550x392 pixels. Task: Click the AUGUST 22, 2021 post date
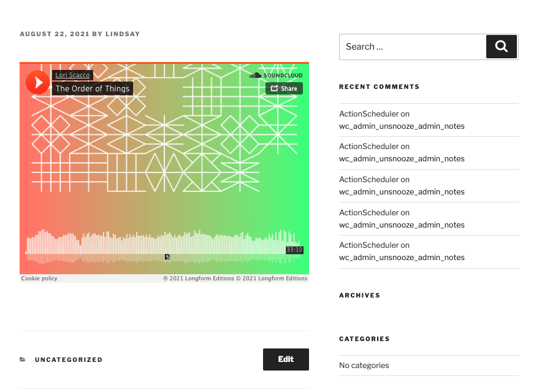[54, 34]
